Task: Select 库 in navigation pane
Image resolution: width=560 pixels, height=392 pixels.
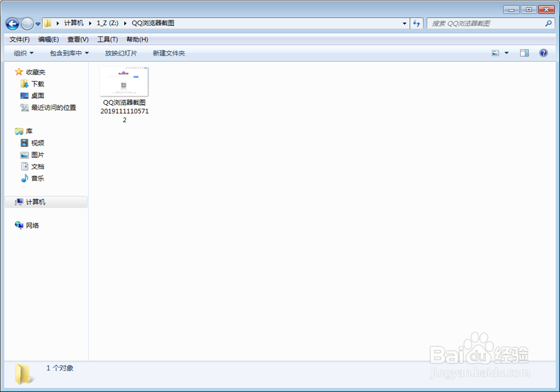Action: (x=24, y=132)
